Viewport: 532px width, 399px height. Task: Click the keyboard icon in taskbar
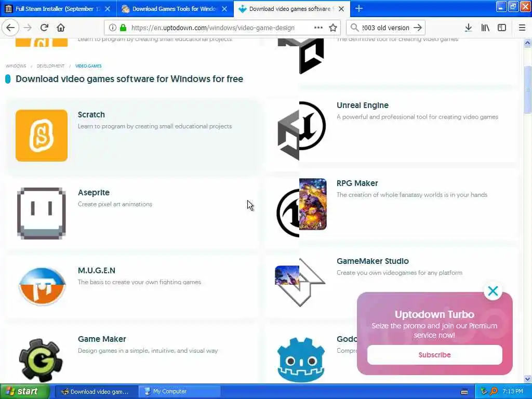pos(464,392)
